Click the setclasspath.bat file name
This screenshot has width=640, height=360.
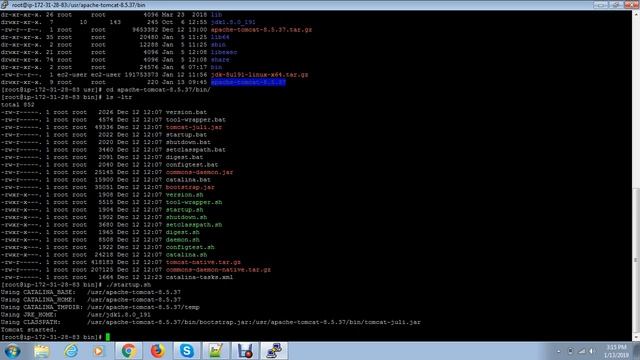pos(196,150)
